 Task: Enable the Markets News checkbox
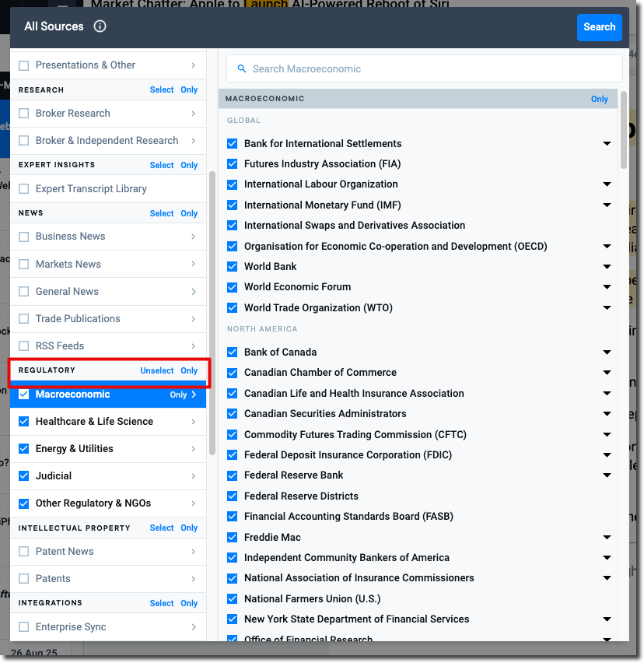pyautogui.click(x=23, y=265)
